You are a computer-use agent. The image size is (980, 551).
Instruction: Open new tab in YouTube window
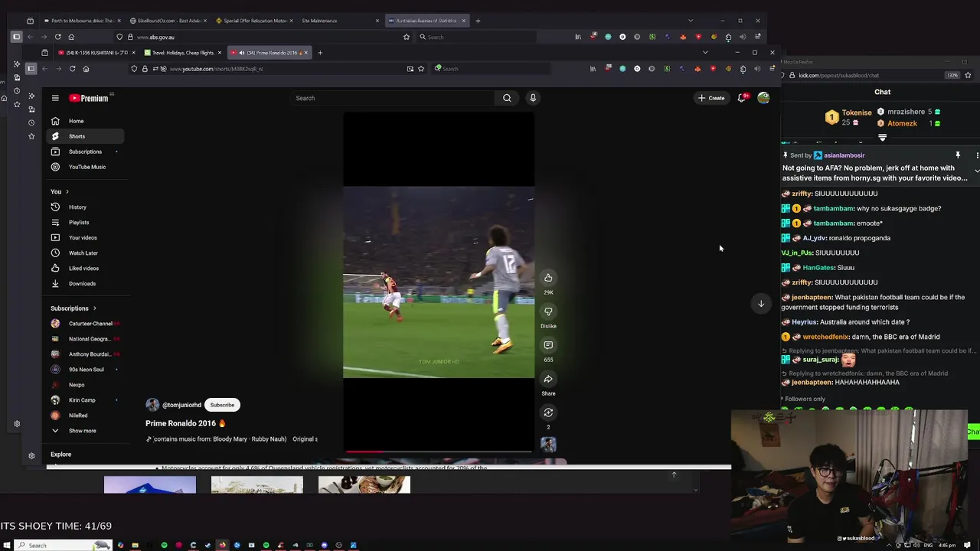click(320, 53)
